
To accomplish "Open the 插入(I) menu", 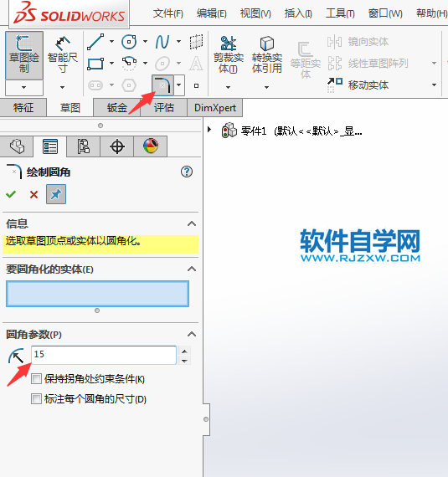I will [x=298, y=13].
